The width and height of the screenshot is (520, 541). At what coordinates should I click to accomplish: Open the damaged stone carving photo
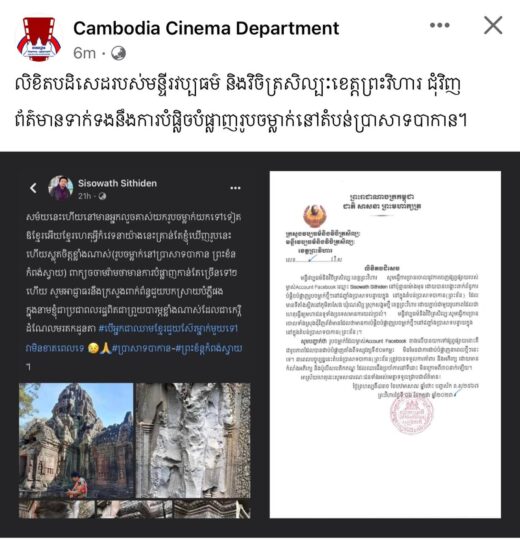[x=193, y=440]
